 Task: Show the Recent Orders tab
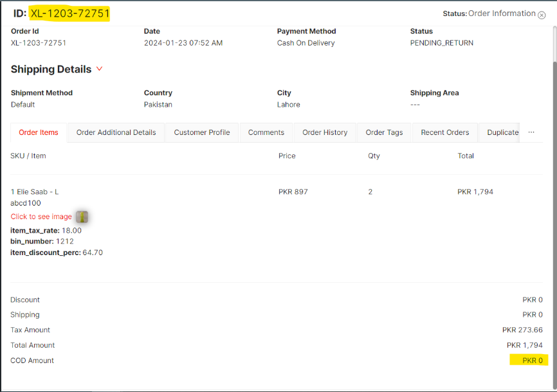(444, 132)
